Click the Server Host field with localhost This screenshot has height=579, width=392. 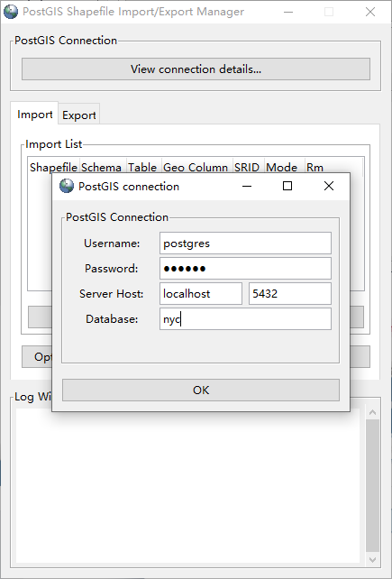(x=201, y=294)
